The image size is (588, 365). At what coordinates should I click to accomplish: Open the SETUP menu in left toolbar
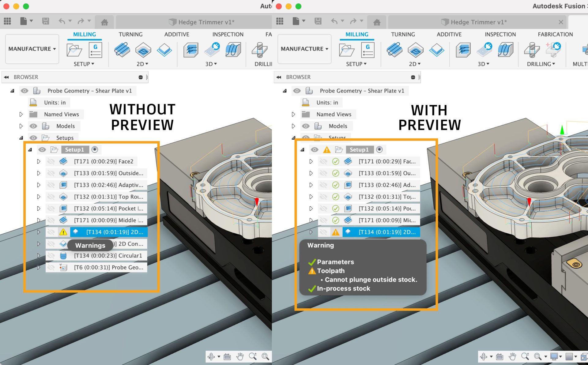(84, 64)
